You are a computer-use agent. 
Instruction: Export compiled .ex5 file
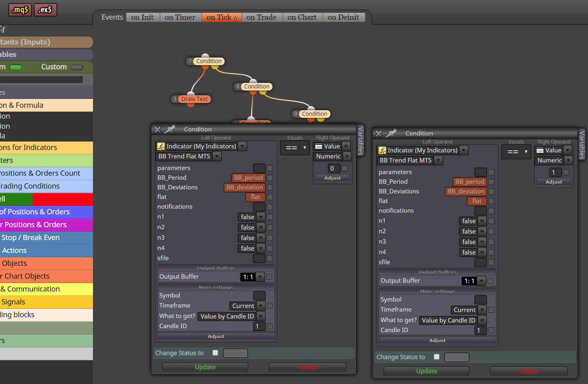[45, 10]
